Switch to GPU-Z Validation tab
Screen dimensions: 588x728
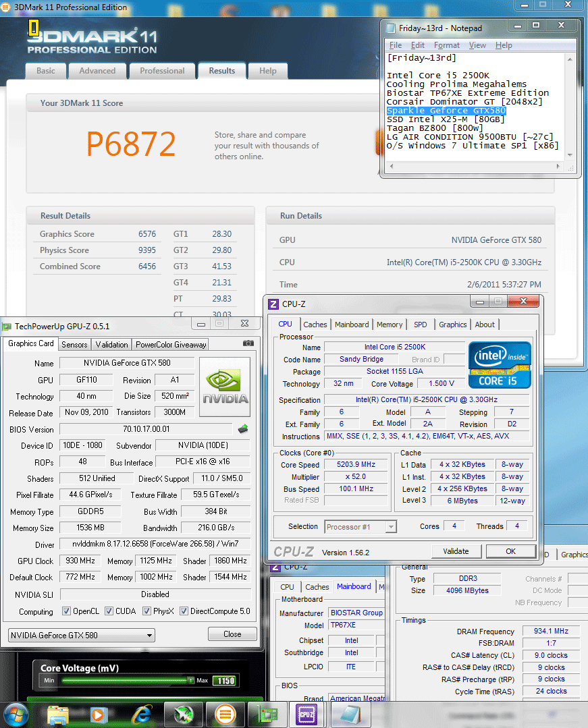(111, 345)
